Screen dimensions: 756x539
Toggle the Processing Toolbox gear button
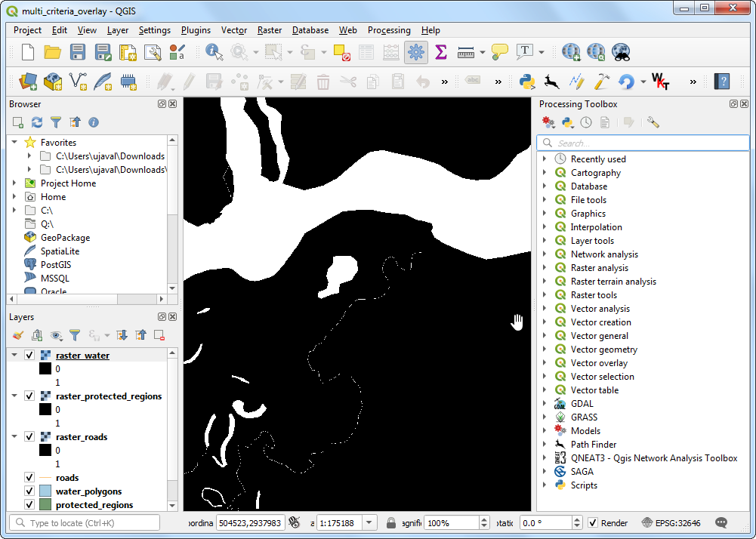tap(415, 52)
